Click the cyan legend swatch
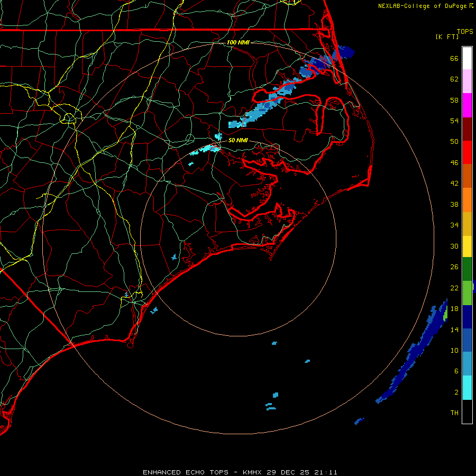 coord(467,388)
